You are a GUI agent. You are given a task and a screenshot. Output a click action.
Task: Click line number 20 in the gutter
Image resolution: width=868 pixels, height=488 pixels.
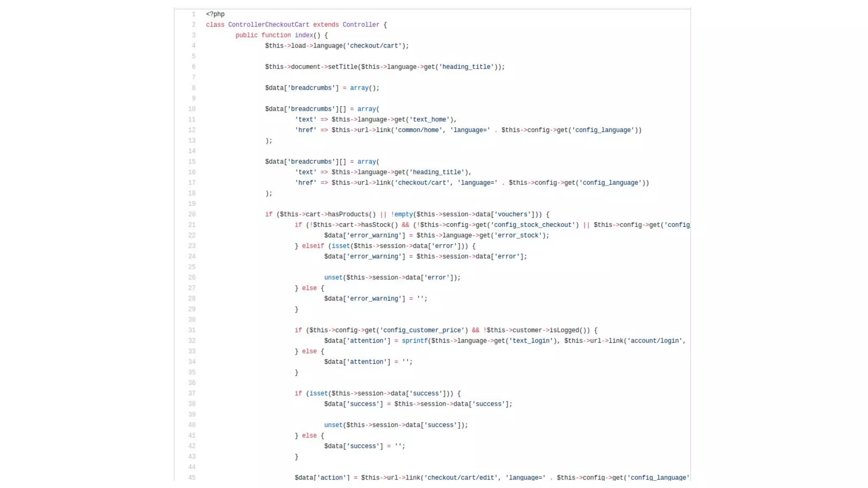[192, 214]
